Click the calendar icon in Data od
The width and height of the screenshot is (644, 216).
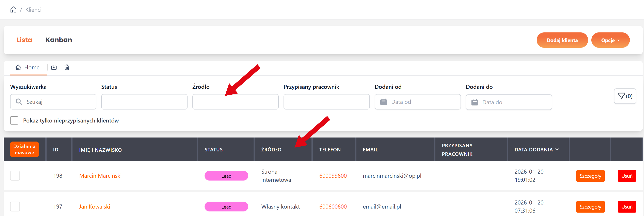[383, 102]
